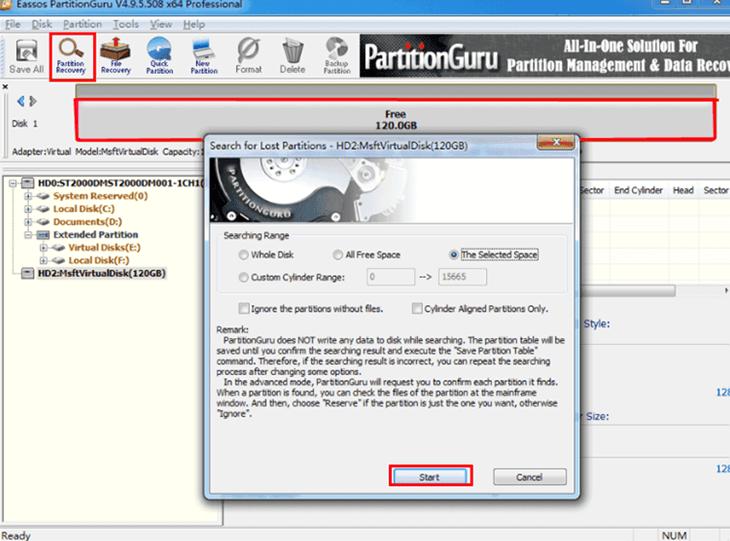Screen dimensions: 730x541
Task: Click the horizontal scrollbar in partition table
Action: point(628,291)
